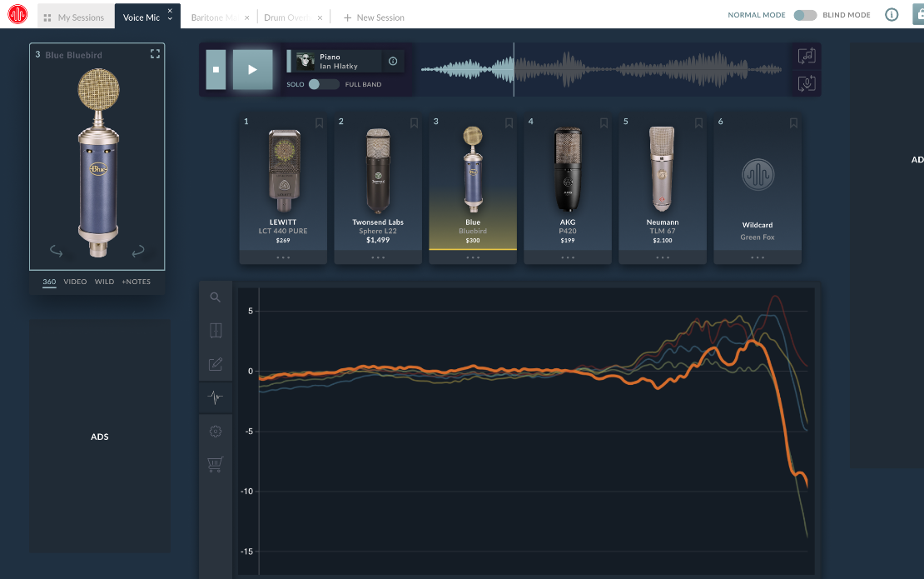Click the red Audio Test Kitchen logo
This screenshot has width=924, height=579.
point(17,14)
